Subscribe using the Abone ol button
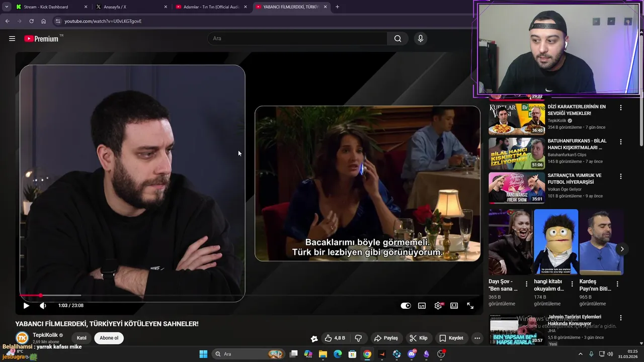644x362 pixels. 109,338
